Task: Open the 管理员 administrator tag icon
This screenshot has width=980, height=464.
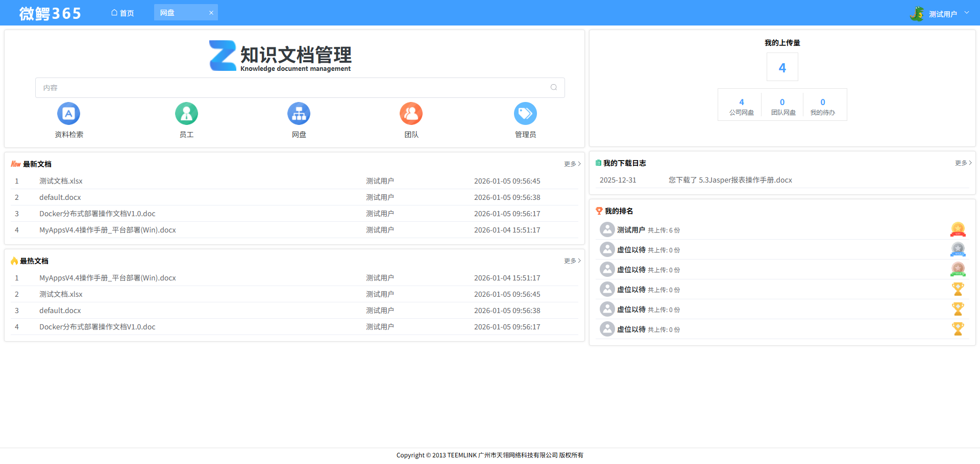Action: 525,113
